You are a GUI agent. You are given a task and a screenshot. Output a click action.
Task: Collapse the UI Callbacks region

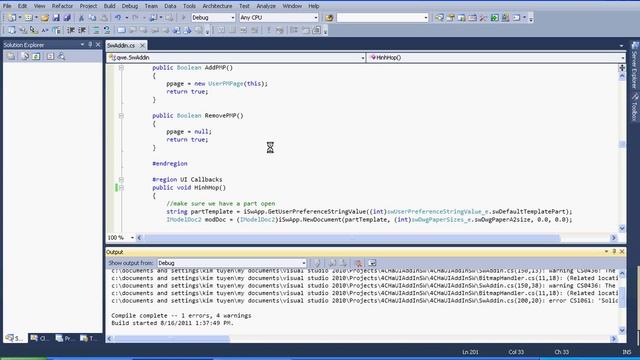coord(121,180)
